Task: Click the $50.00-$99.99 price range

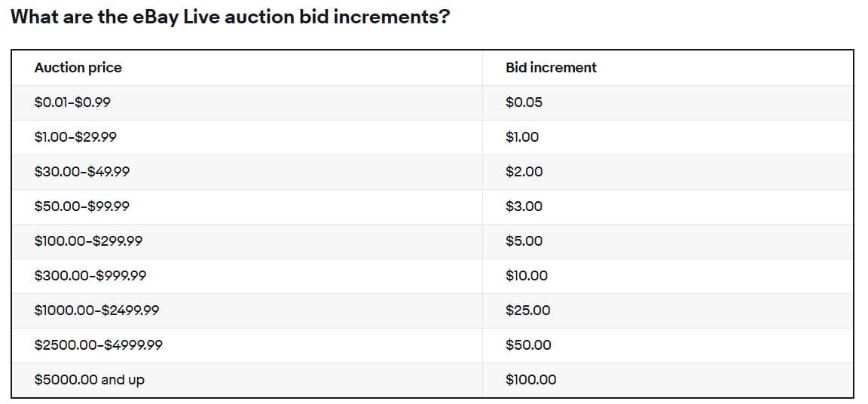Action: point(82,207)
